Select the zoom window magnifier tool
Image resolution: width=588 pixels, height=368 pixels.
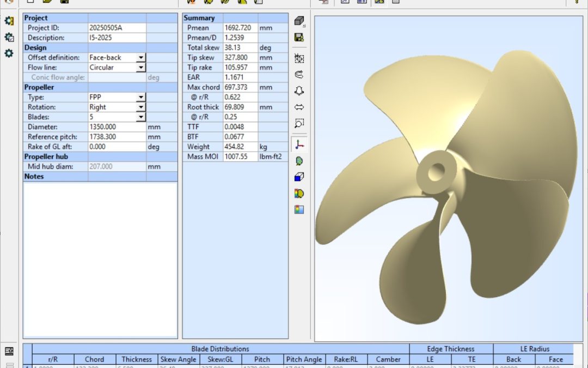(x=299, y=123)
